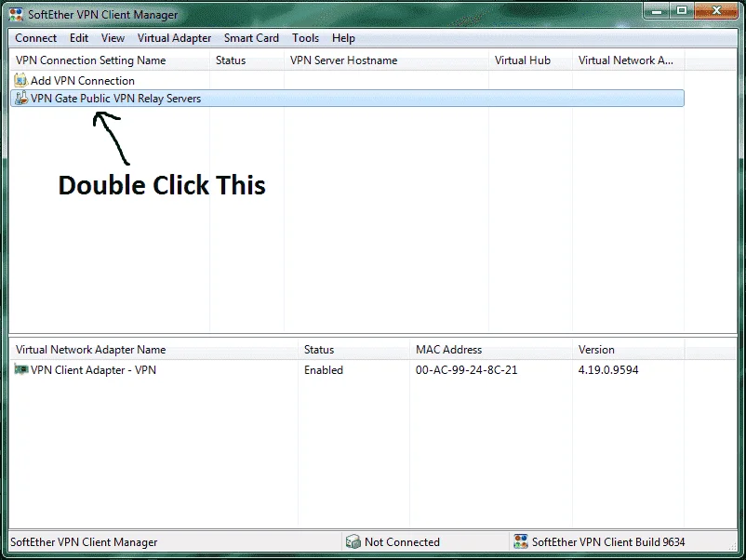Click the VPN Gate relay servers icon
The width and height of the screenshot is (746, 560).
pyautogui.click(x=21, y=98)
